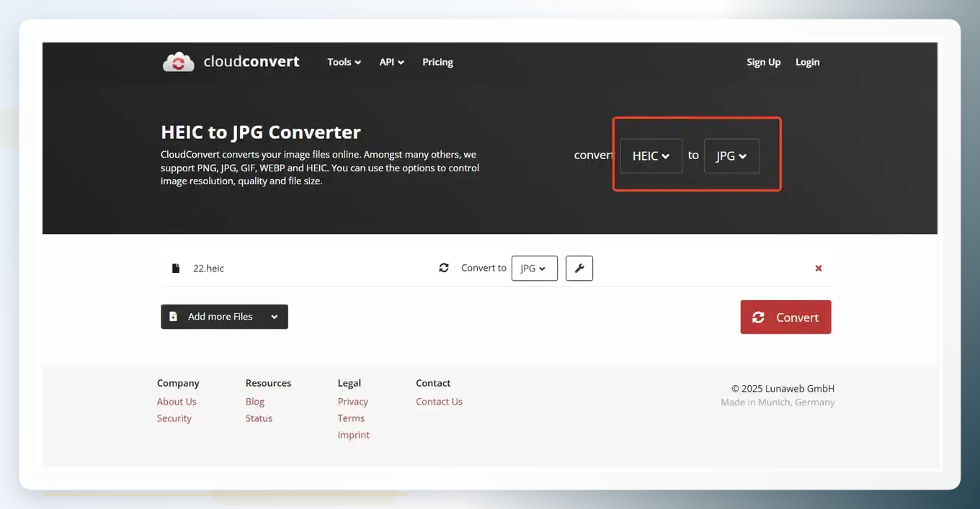Open the About Us link
980x509 pixels.
tap(177, 402)
